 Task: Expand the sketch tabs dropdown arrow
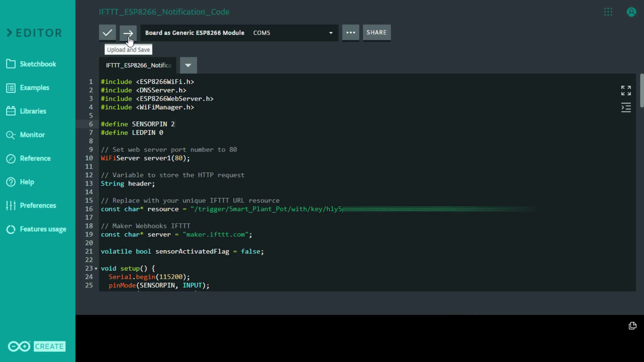point(188,65)
